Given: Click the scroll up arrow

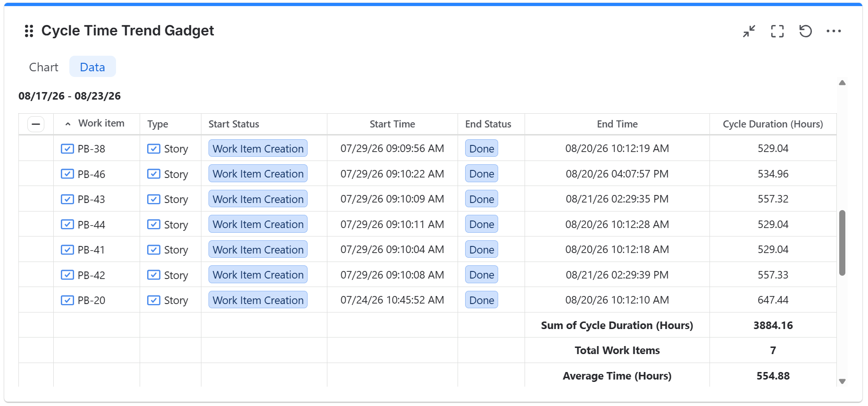Looking at the screenshot, I should 842,83.
